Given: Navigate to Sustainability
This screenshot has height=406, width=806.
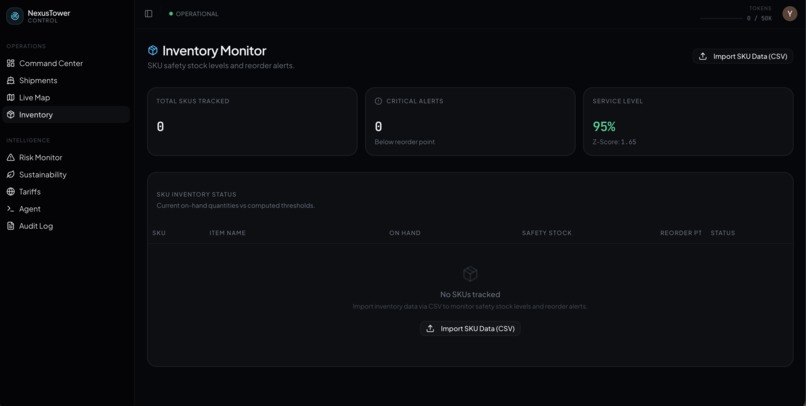Looking at the screenshot, I should click(66, 175).
